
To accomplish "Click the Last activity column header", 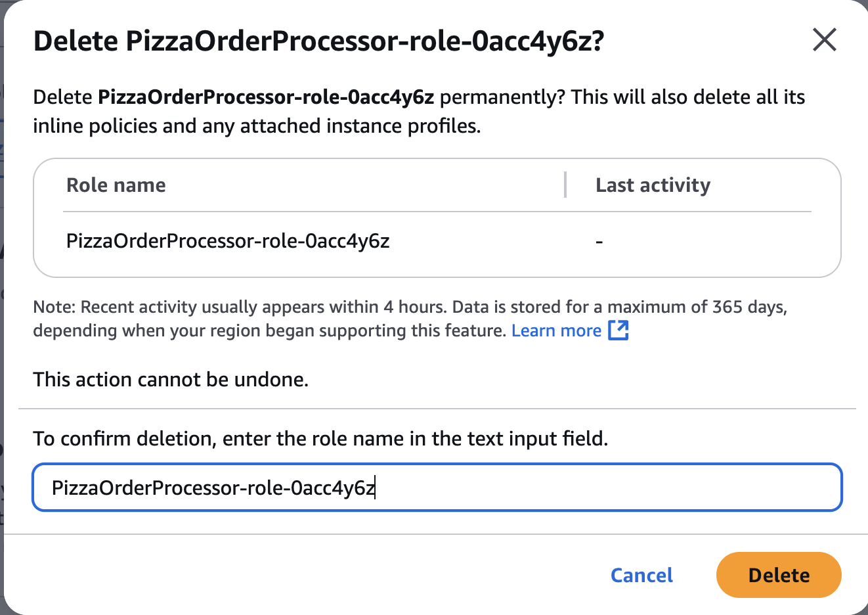I will coord(653,185).
